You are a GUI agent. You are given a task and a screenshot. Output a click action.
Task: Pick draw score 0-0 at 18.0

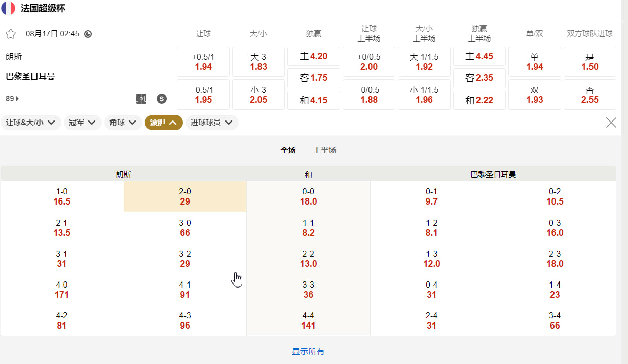coord(308,196)
